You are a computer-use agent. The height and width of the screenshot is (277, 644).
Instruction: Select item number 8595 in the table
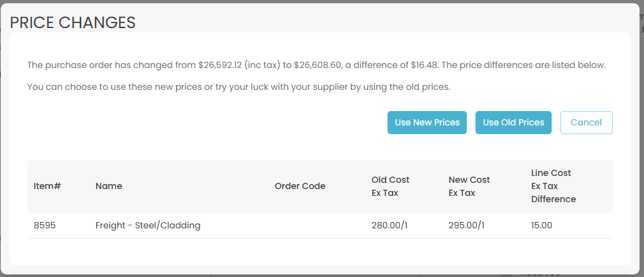(x=45, y=225)
